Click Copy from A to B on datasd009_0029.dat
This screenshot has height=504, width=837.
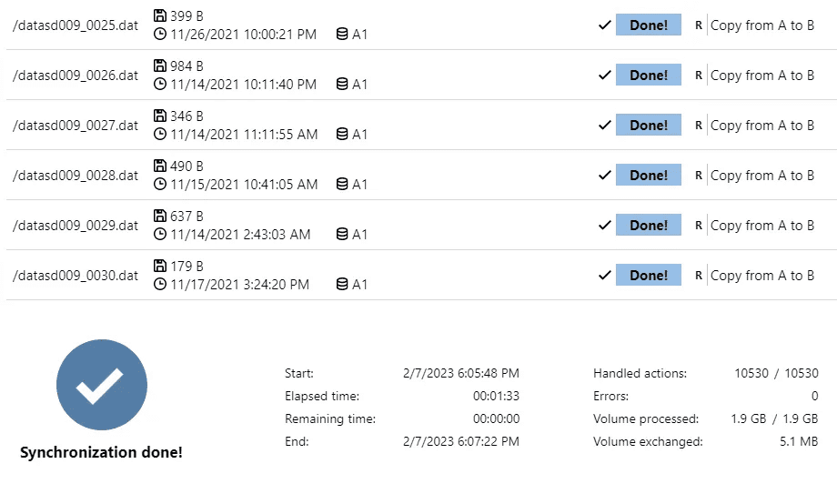point(762,226)
